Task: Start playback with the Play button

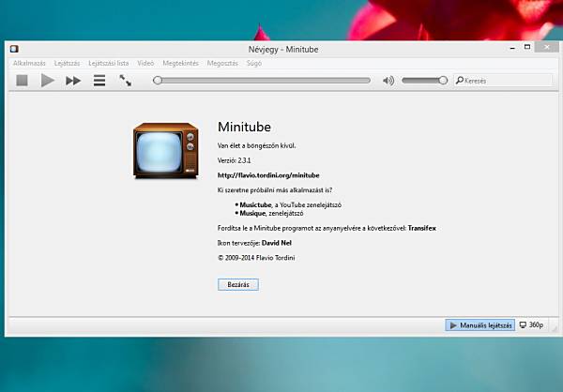Action: (48, 81)
